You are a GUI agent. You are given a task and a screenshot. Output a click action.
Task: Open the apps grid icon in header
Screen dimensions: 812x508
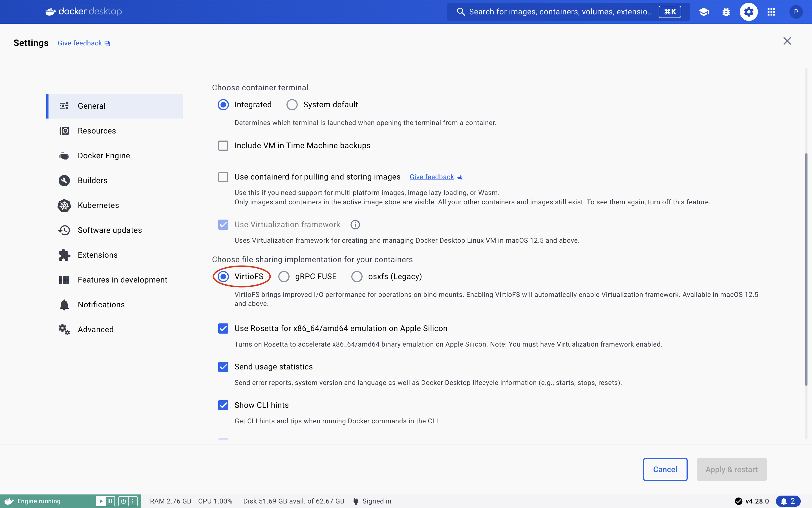click(x=771, y=12)
